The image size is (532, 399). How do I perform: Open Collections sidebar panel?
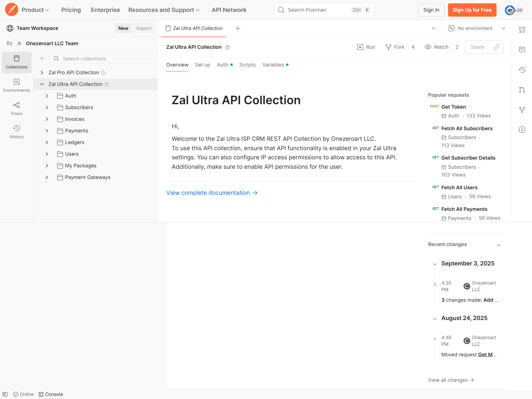point(17,62)
